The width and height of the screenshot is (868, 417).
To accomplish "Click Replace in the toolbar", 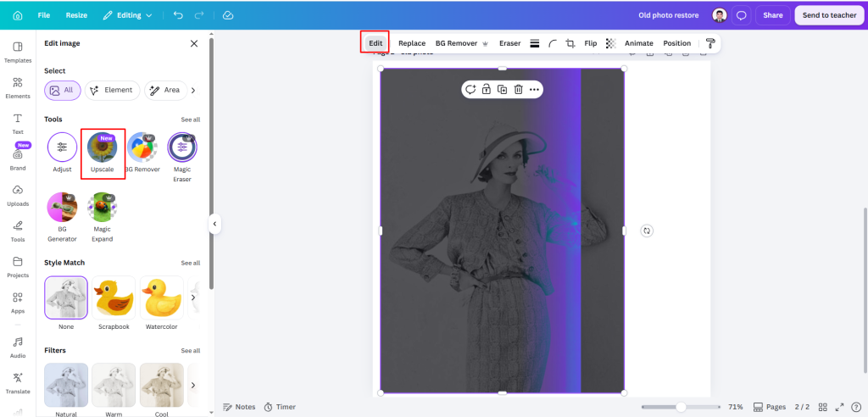I will tap(412, 43).
